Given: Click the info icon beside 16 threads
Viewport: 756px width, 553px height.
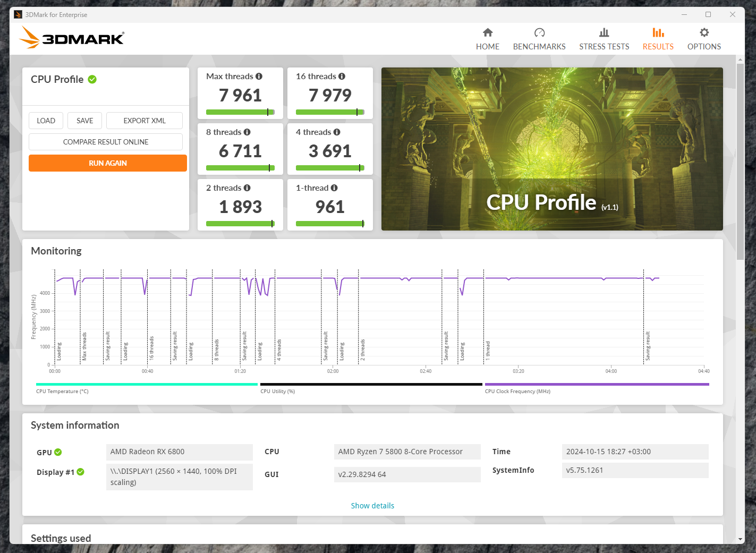Looking at the screenshot, I should tap(342, 76).
